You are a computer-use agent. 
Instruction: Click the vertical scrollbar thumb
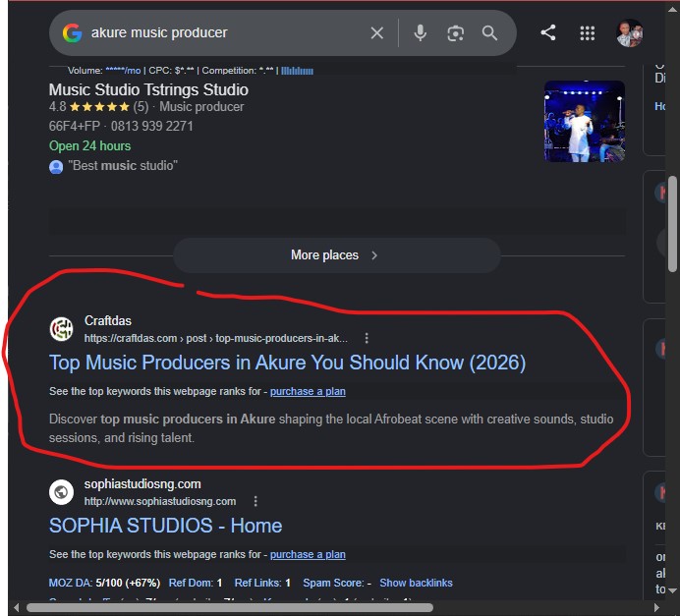(672, 224)
